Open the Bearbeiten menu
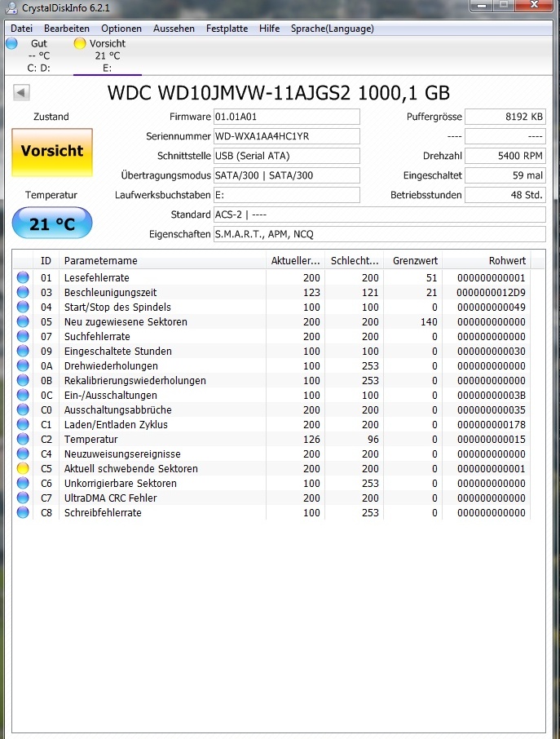This screenshot has width=560, height=739. pos(66,29)
